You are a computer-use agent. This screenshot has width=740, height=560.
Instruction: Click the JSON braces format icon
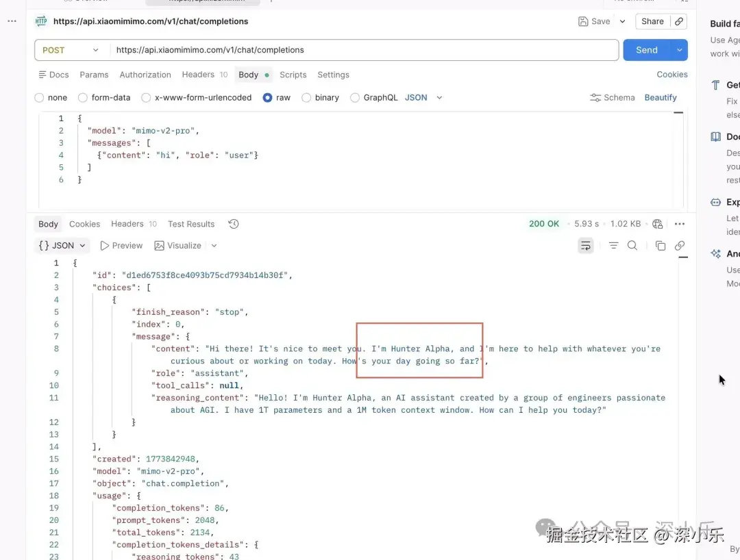[43, 246]
